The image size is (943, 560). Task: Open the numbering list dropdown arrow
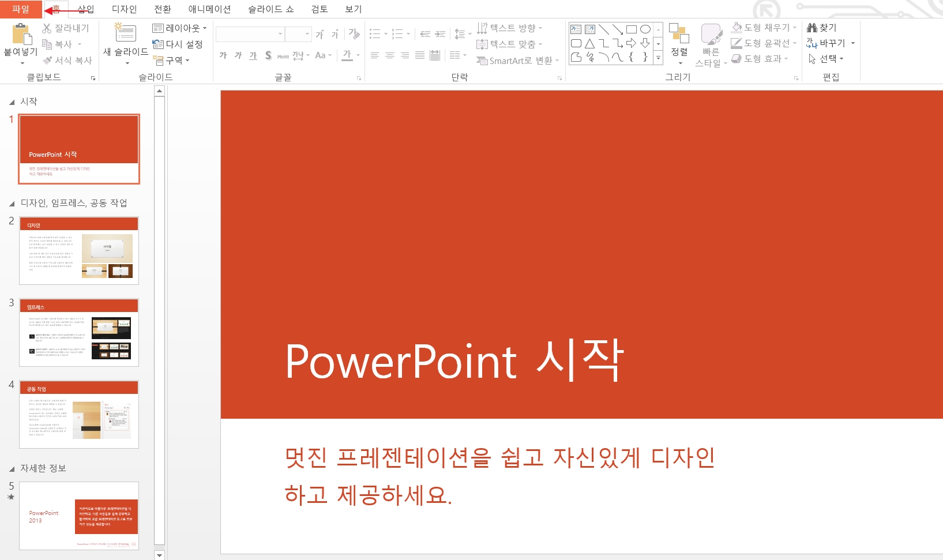pos(408,34)
